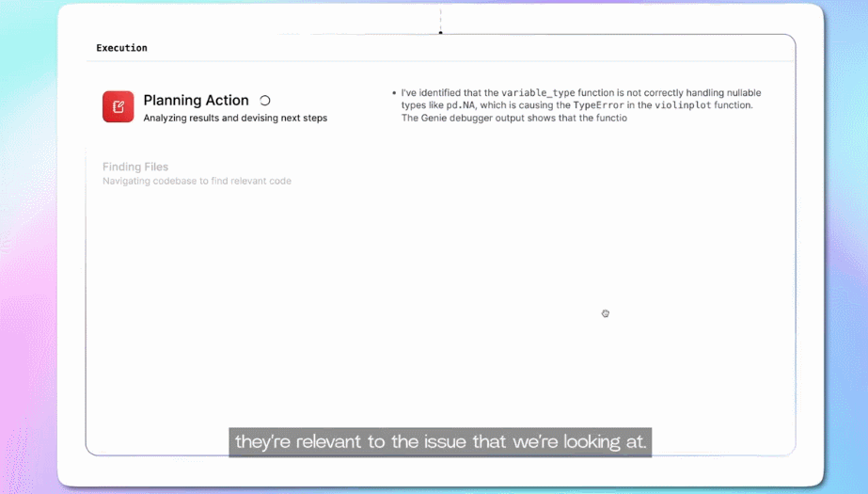Click 'Analyzing results and devising next steps' subtitle

235,119
